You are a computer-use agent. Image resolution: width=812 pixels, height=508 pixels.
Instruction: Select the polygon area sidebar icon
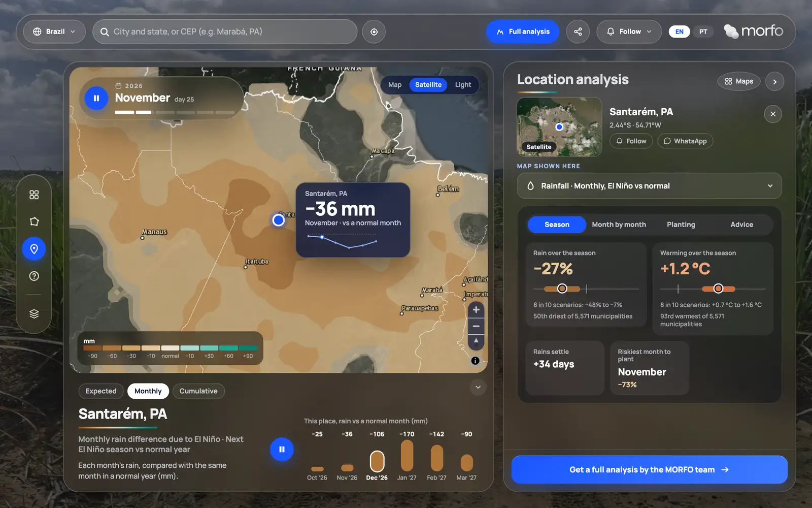pos(34,221)
